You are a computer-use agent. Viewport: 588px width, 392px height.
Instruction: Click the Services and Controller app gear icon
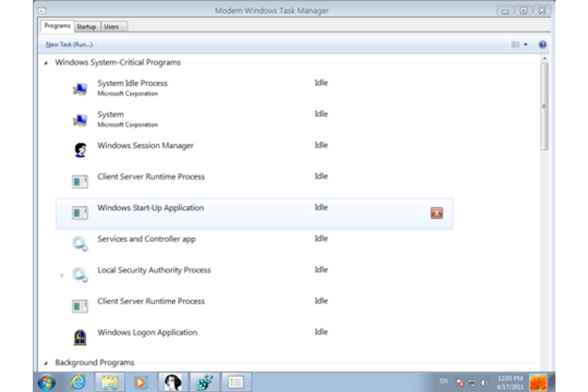click(x=80, y=244)
